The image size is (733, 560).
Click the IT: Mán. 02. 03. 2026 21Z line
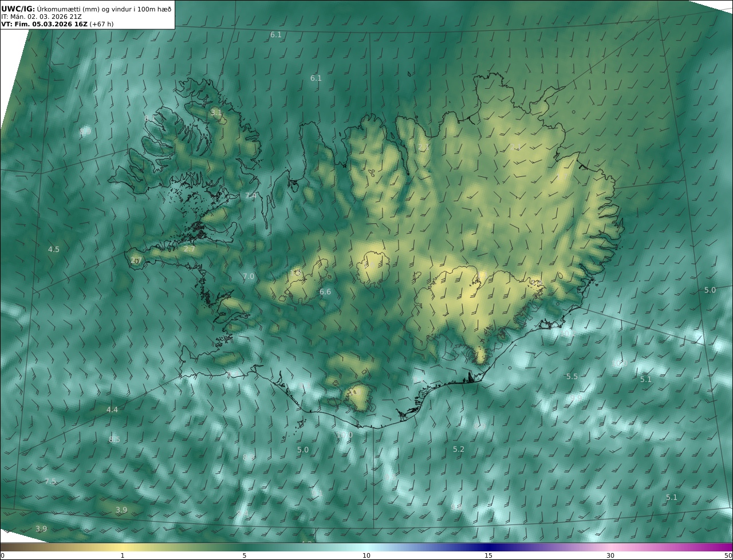tap(41, 17)
